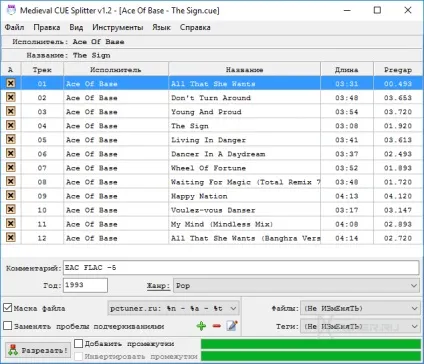Uncheck track 05 Living In Danger

click(11, 139)
